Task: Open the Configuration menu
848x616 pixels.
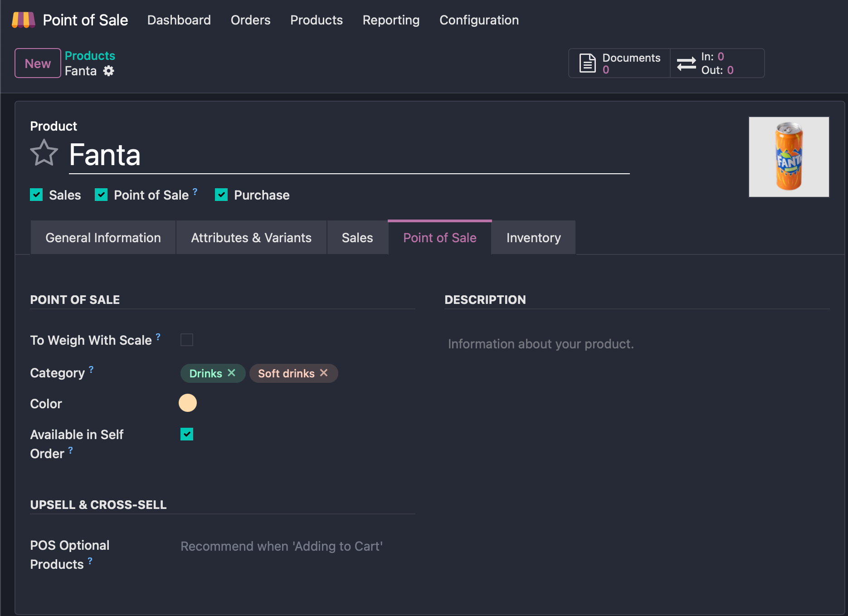Action: coord(479,20)
